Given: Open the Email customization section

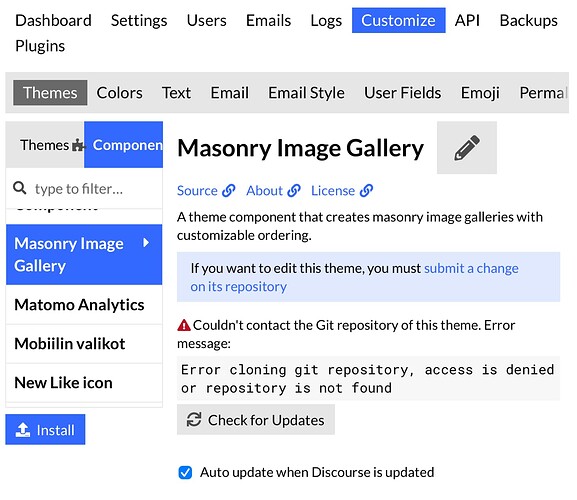Looking at the screenshot, I should (230, 93).
